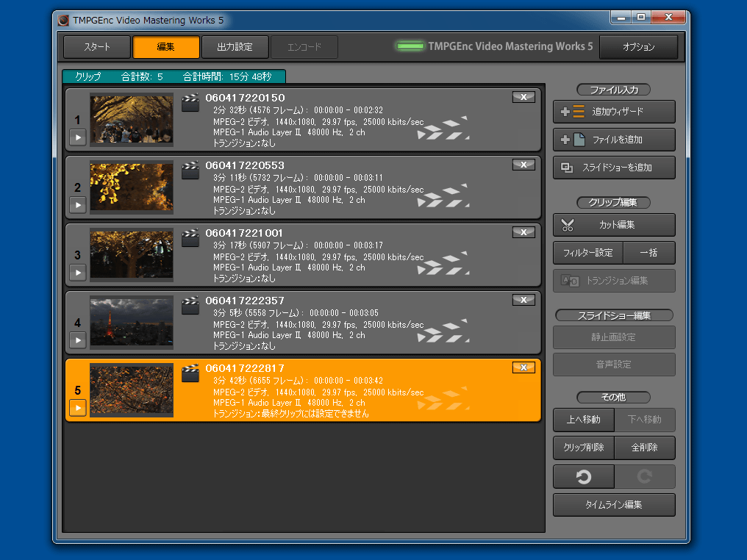Select thumbnail of clip 1 tree-lined street
The width and height of the screenshot is (747, 560).
coord(132,120)
